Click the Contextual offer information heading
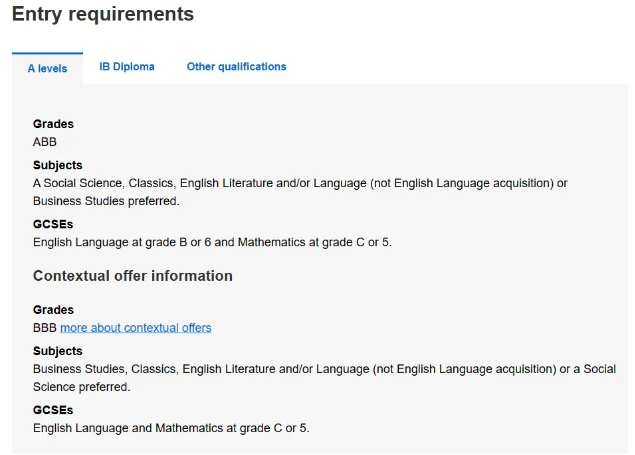Image resolution: width=635 pixels, height=455 pixels. (x=133, y=276)
